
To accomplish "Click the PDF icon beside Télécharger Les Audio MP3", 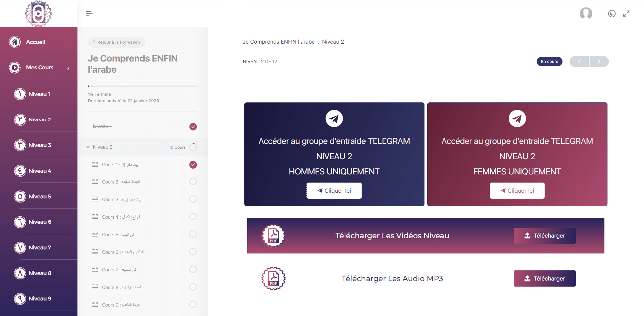I will pos(273,278).
